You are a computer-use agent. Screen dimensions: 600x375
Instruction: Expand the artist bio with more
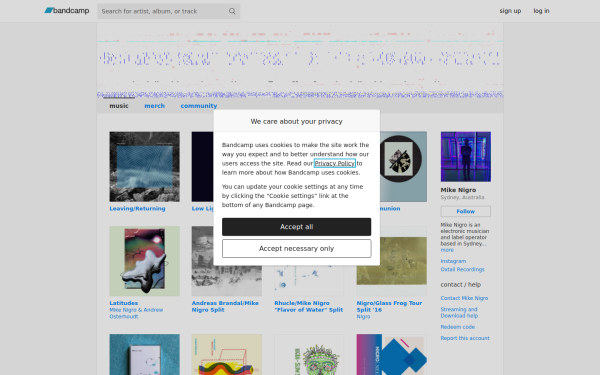pos(447,250)
